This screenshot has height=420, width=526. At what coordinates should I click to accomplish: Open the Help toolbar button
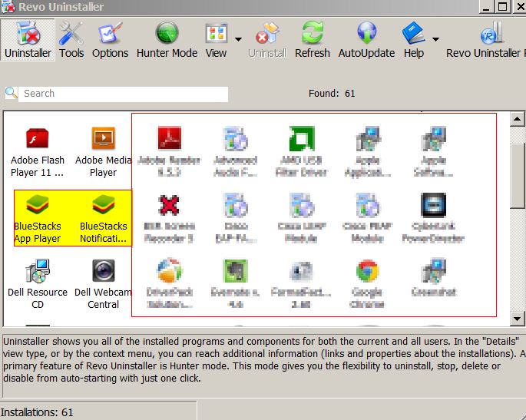point(414,40)
